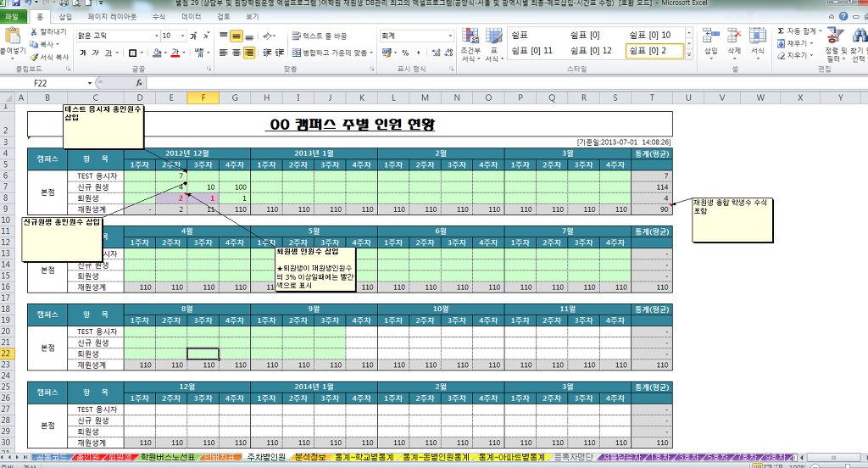Click the insert function fx icon

point(139,83)
